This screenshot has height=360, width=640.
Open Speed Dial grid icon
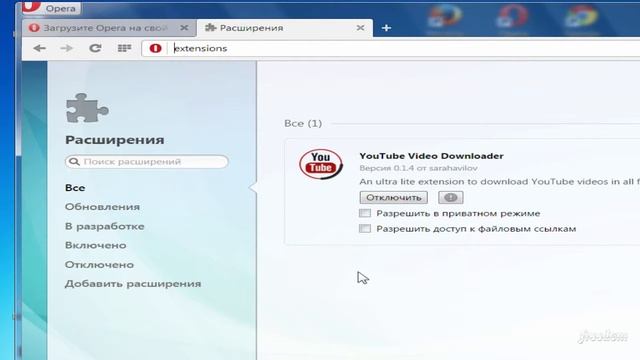(124, 48)
